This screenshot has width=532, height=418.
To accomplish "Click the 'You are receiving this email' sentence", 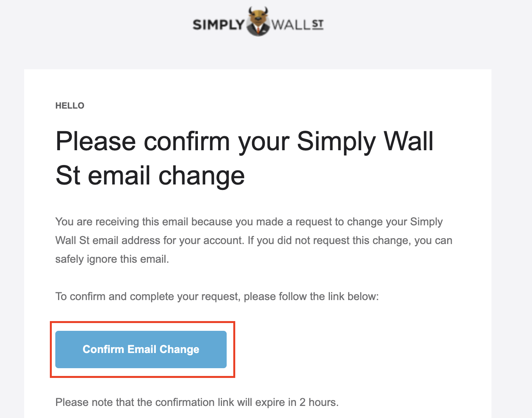I will click(x=249, y=222).
